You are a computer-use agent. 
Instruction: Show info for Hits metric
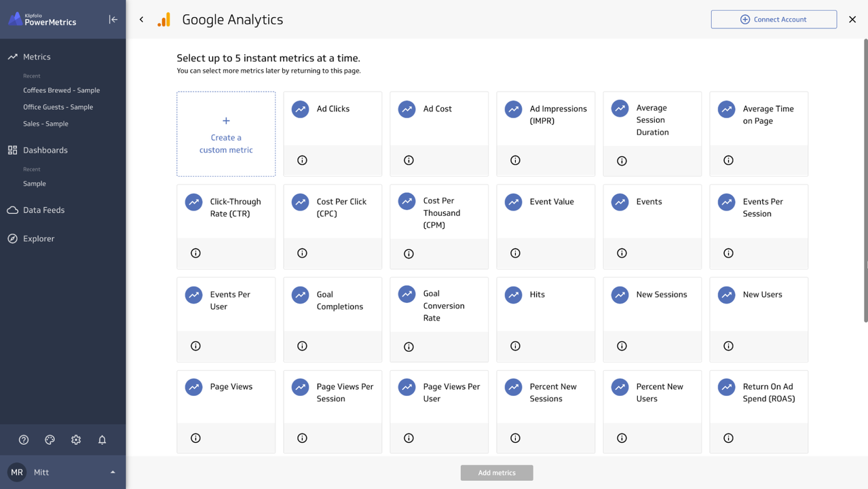(515, 346)
